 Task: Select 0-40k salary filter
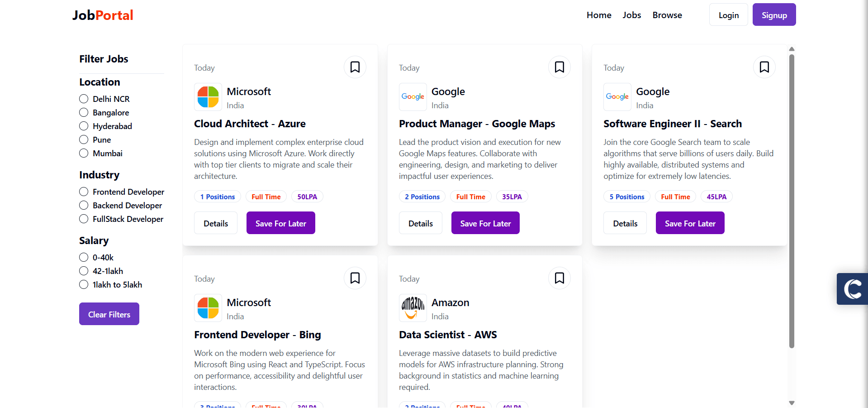click(84, 257)
